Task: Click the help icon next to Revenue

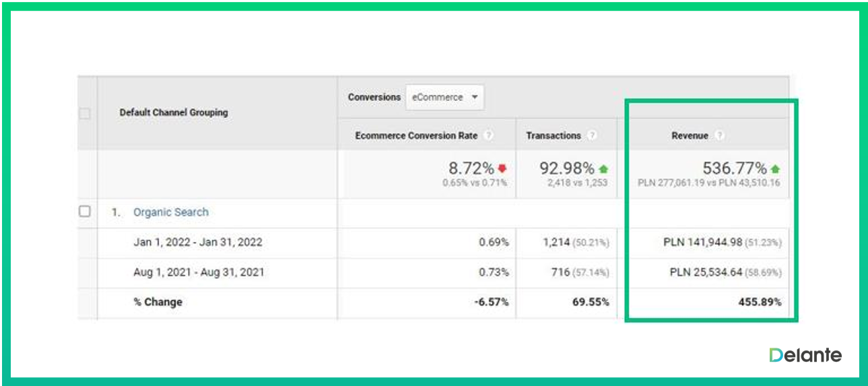Action: point(720,135)
